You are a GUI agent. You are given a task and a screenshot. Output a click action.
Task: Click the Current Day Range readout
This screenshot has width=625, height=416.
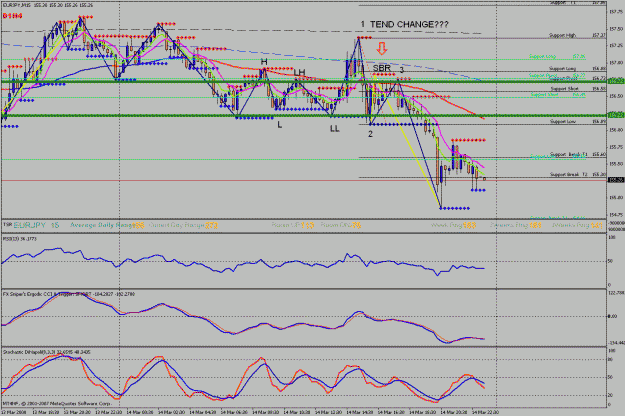(183, 225)
